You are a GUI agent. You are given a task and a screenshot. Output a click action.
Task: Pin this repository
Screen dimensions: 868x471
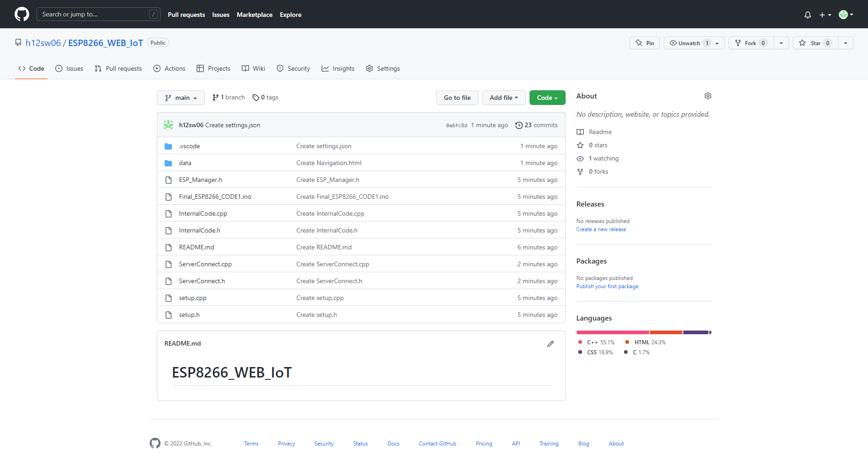pyautogui.click(x=645, y=43)
